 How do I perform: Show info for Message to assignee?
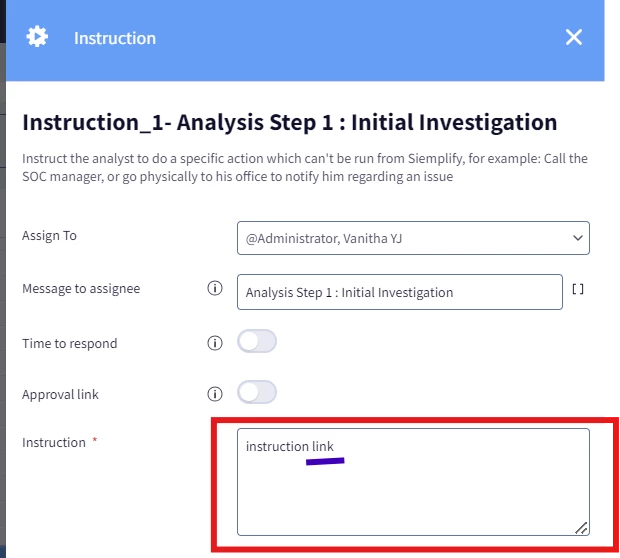215,288
